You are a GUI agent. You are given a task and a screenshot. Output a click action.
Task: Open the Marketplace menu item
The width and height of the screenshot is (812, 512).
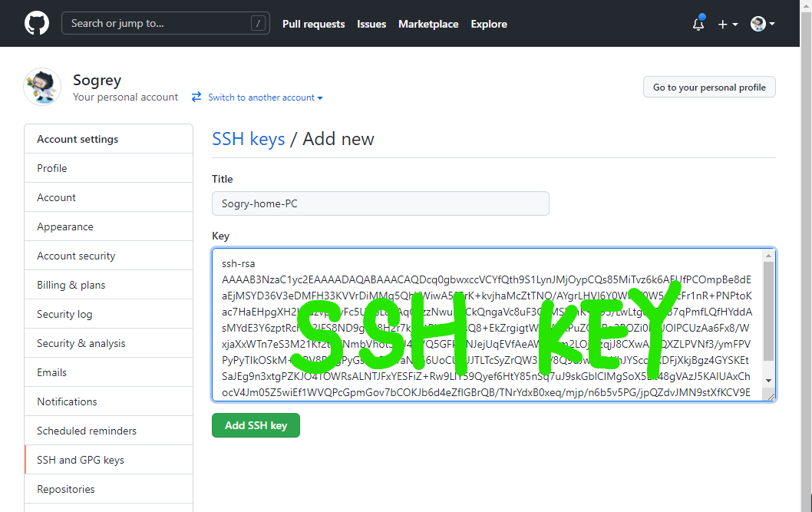pos(428,24)
